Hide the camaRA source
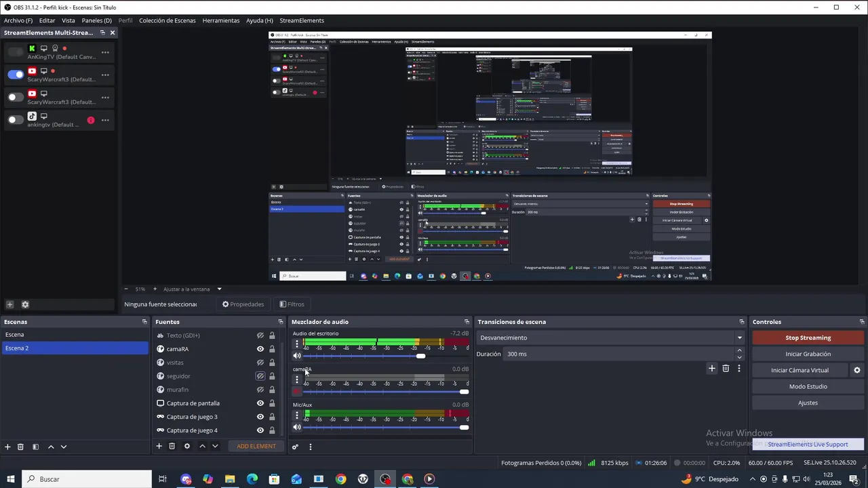The width and height of the screenshot is (868, 488). click(260, 349)
